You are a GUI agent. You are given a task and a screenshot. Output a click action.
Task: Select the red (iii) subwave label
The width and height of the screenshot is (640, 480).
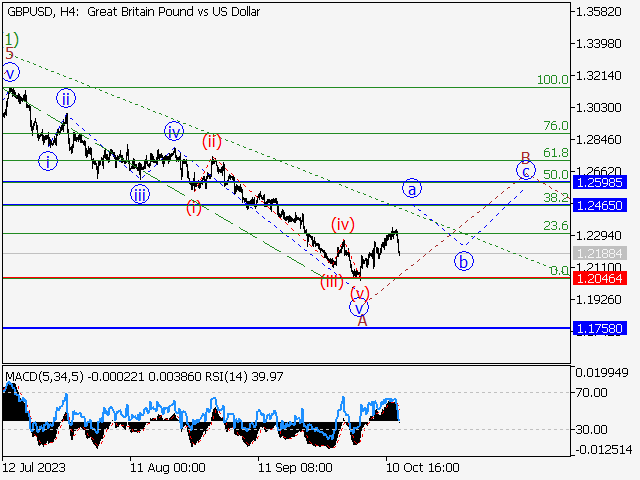(331, 282)
